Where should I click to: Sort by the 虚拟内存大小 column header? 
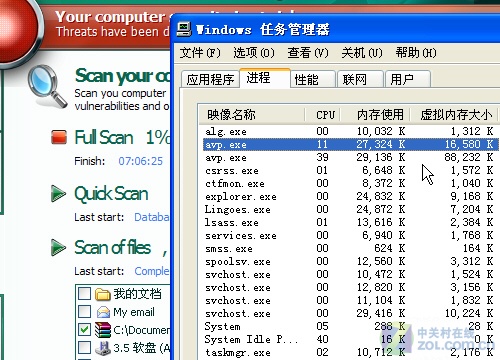(x=454, y=115)
